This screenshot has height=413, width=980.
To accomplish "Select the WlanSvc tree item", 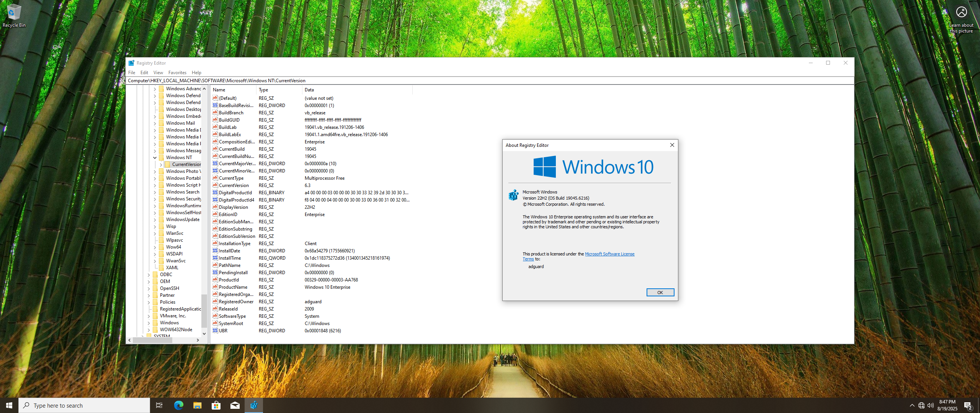I will [175, 233].
